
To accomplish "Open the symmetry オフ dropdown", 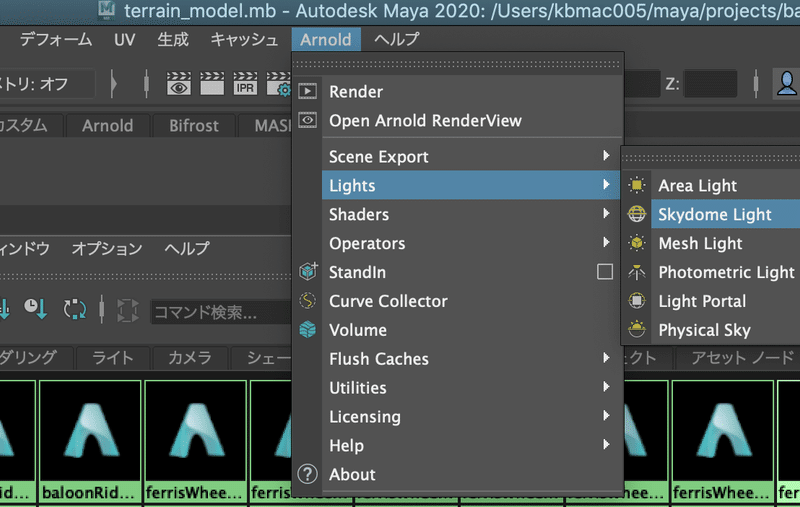I will click(46, 84).
